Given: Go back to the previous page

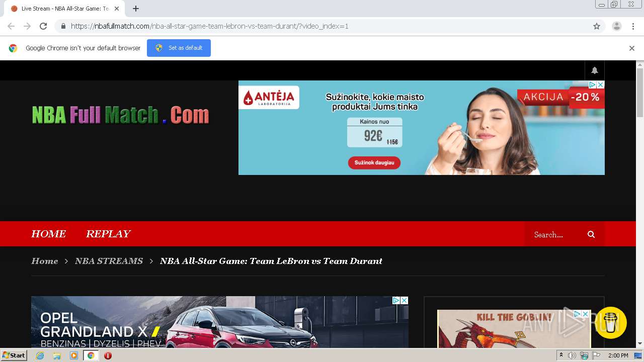Looking at the screenshot, I should [11, 26].
